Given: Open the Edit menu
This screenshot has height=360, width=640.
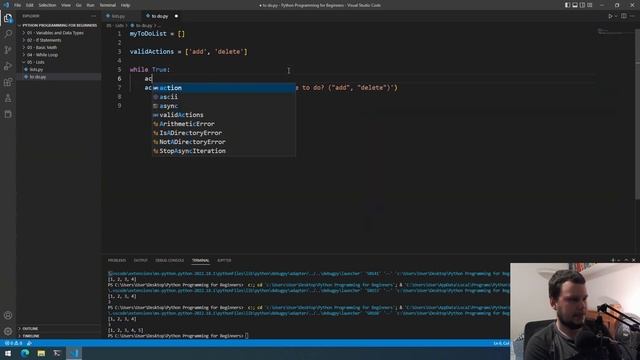Looking at the screenshot, I should click(x=30, y=5).
